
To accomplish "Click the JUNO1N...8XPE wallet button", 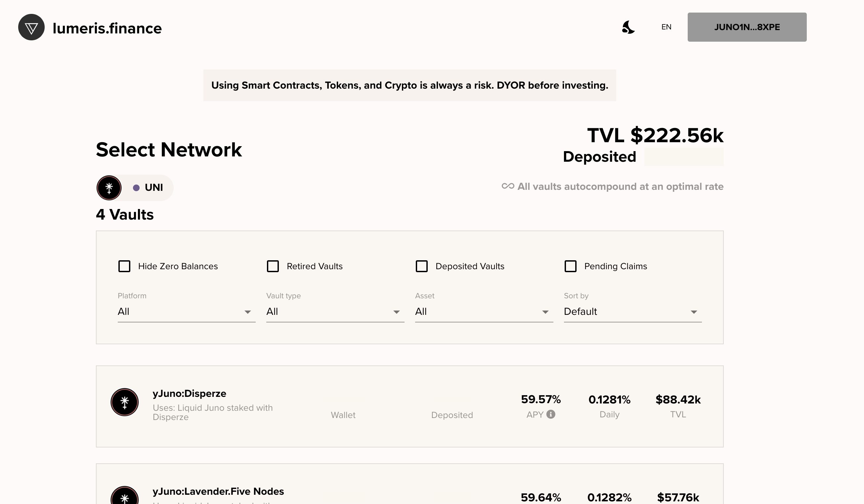I will click(x=747, y=27).
